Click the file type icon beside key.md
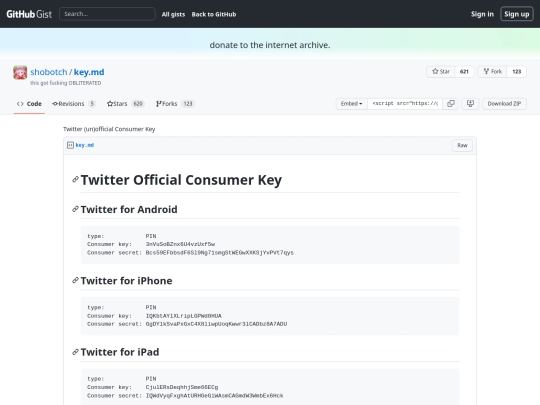Viewport: 540px width, 405px height. 70,145
